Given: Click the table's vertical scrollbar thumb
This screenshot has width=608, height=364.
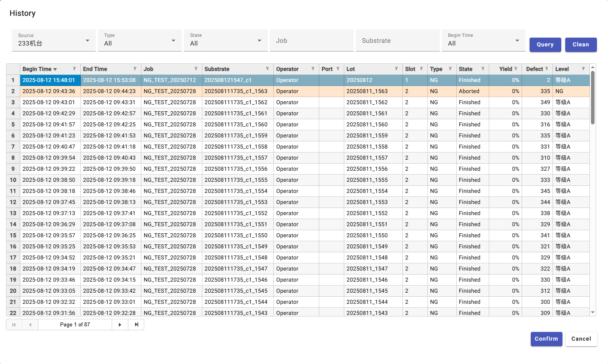Looking at the screenshot, I should tap(593, 97).
